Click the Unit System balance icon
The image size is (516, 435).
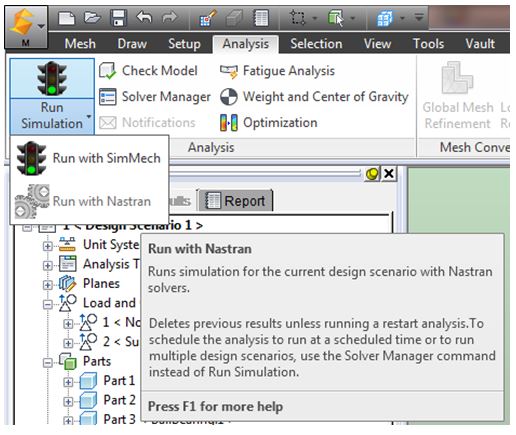point(67,244)
